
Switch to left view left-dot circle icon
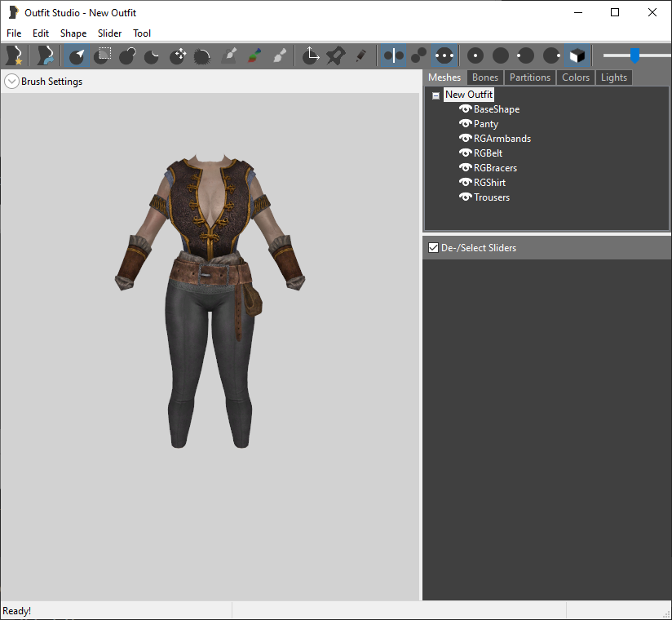pyautogui.click(x=525, y=55)
